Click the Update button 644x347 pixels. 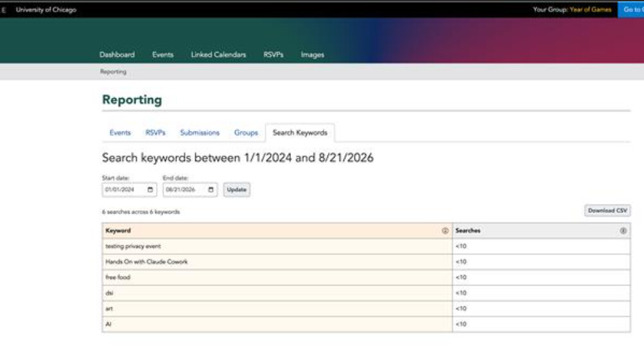[x=236, y=189]
